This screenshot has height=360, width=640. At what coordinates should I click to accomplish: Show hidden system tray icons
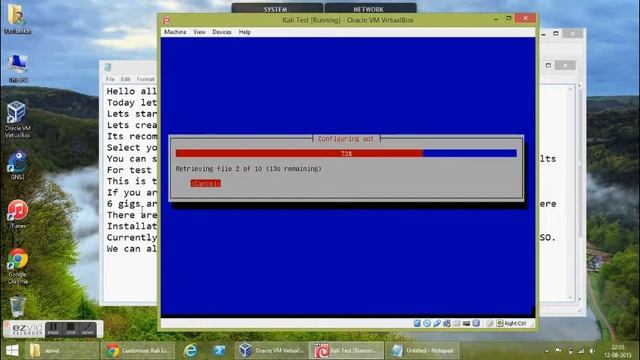[x=547, y=351]
